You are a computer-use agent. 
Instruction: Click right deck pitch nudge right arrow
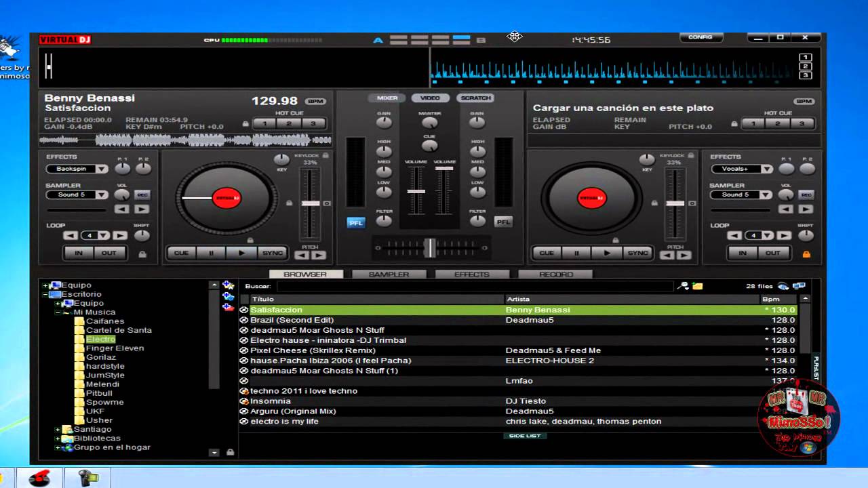tap(684, 256)
